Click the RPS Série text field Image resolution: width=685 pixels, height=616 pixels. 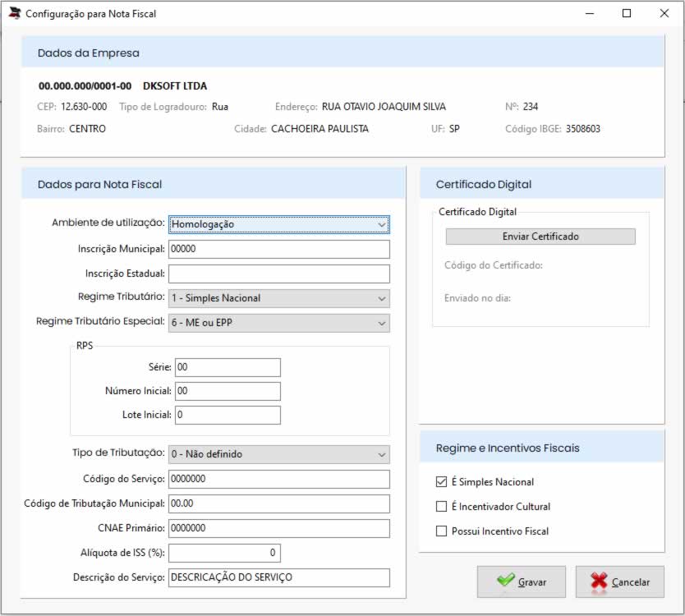point(228,367)
